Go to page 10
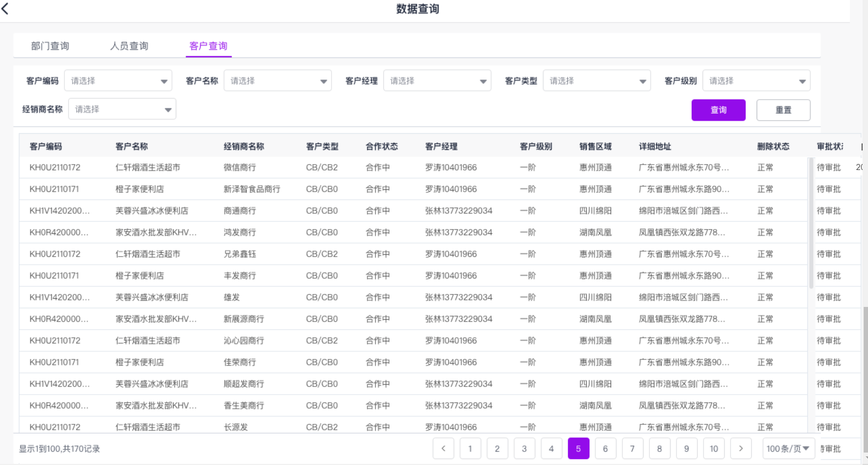 coord(714,449)
